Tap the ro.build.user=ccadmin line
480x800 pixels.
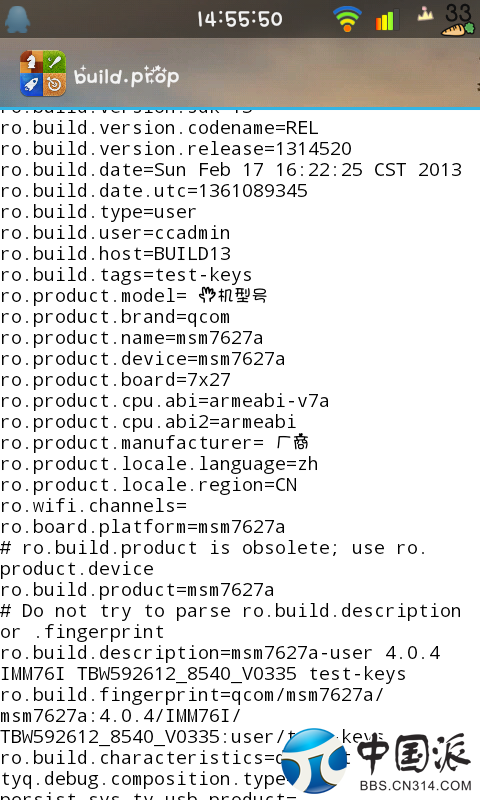pos(115,233)
